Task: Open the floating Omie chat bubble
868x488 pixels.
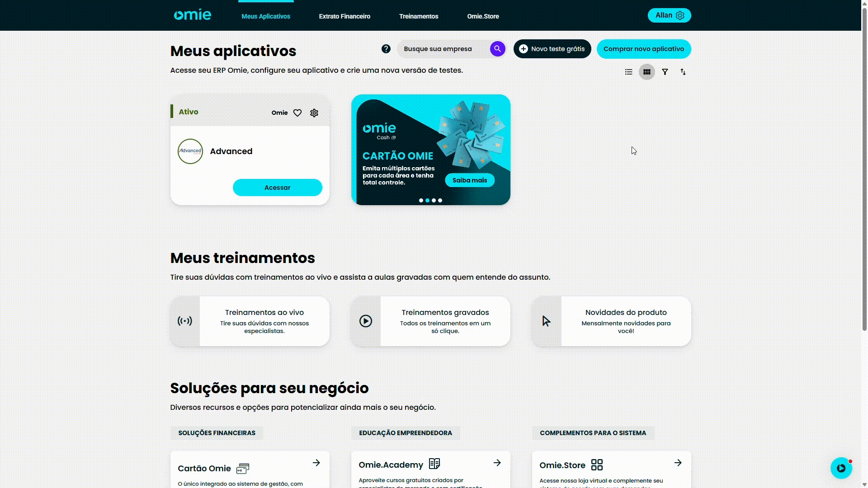Action: coord(841,468)
